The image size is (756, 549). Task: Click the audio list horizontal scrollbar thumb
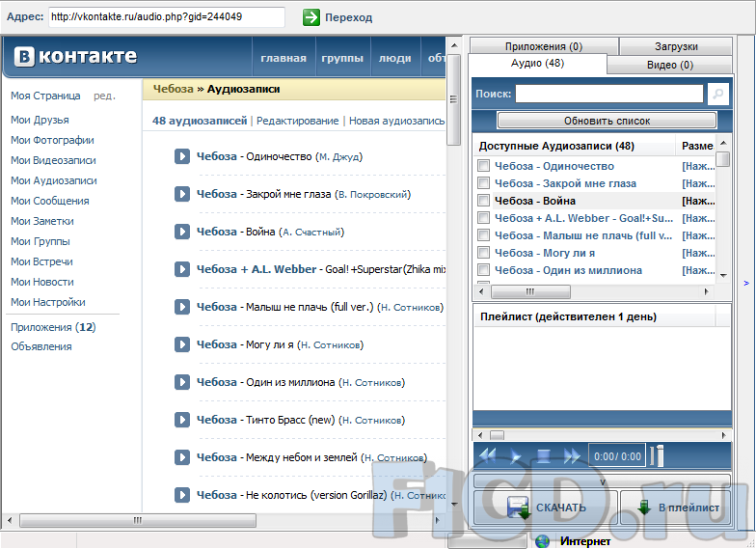[x=530, y=291]
